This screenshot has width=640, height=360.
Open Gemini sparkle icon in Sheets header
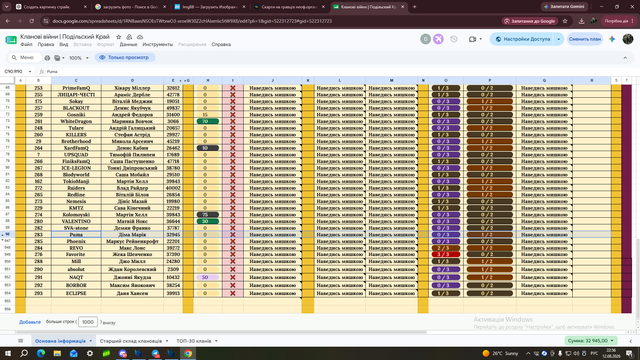[612, 39]
